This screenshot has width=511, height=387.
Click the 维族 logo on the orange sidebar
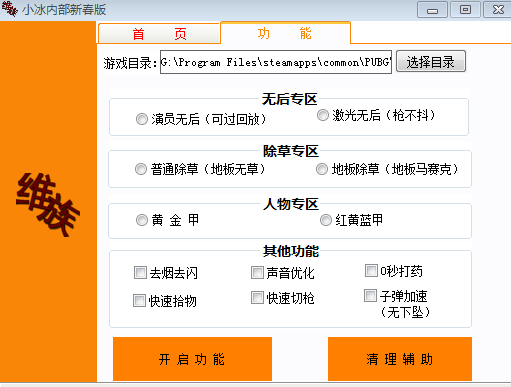point(48,204)
